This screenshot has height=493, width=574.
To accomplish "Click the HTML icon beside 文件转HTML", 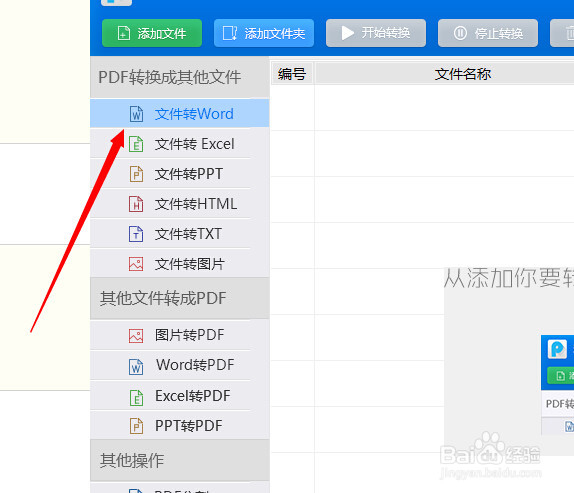I will pyautogui.click(x=136, y=204).
